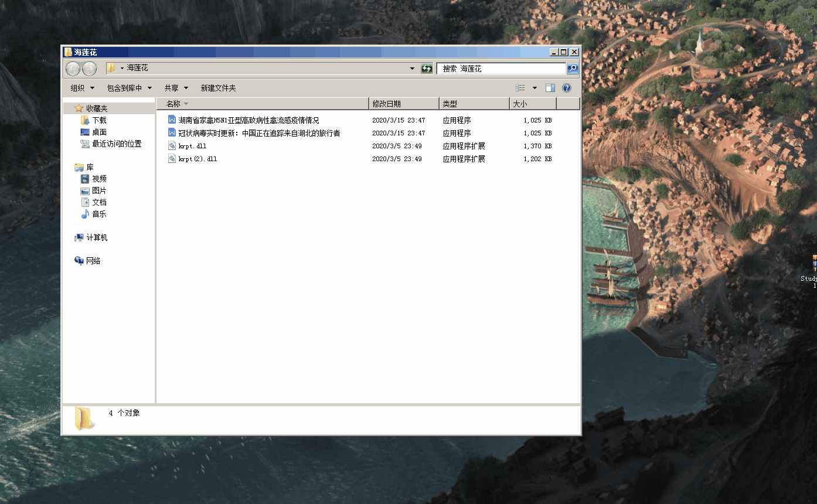Expand the breadcrumb arrow before 海莲花
The image size is (817, 504).
(122, 68)
